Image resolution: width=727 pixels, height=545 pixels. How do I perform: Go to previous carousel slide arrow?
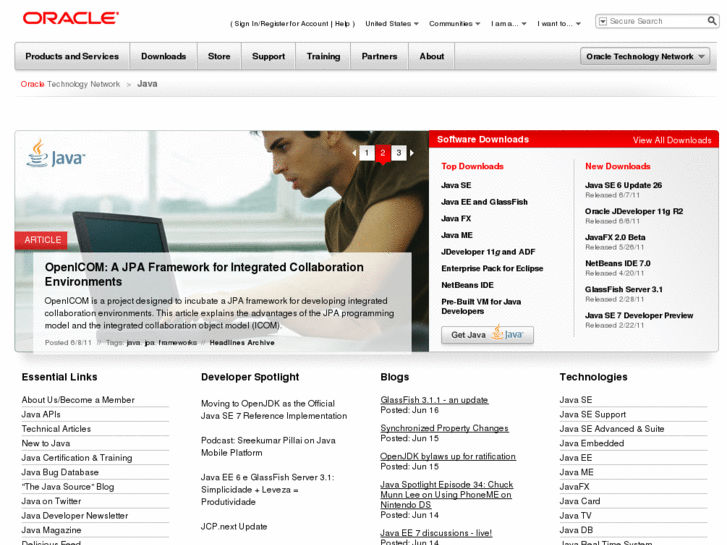(354, 153)
